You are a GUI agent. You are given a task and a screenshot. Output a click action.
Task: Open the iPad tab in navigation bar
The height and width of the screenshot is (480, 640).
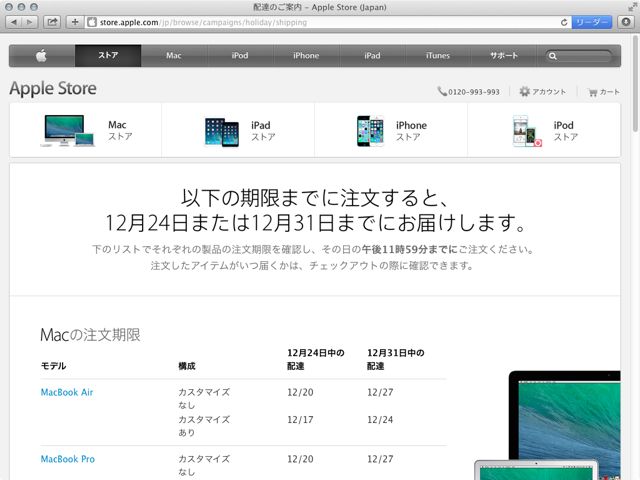coord(372,56)
